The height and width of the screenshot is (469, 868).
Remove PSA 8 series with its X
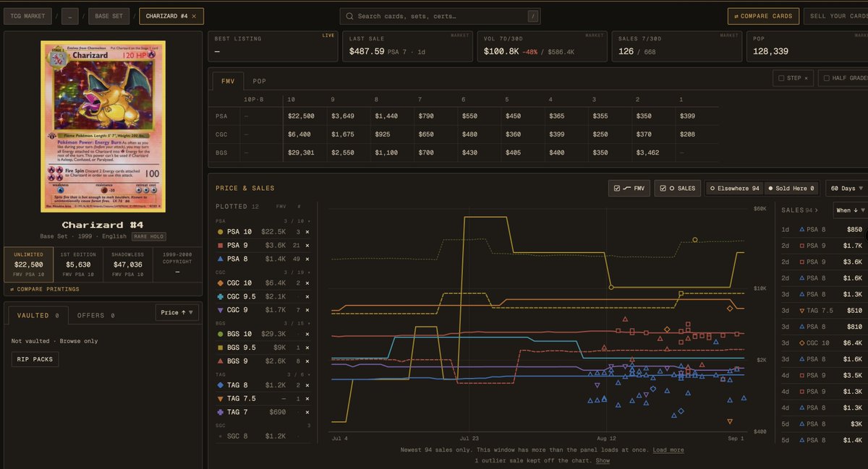point(307,258)
